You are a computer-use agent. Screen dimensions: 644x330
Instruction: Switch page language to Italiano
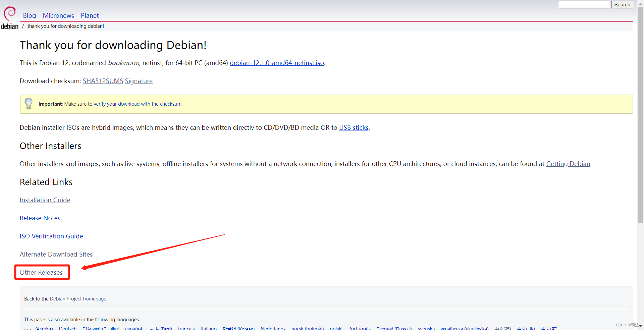tap(209, 328)
